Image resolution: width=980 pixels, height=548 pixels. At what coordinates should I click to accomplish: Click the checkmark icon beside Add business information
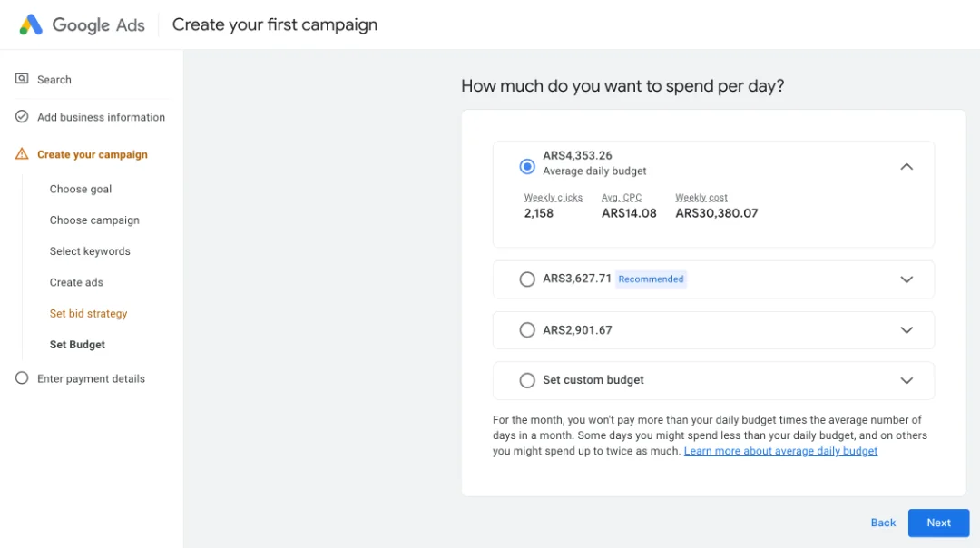(x=22, y=116)
